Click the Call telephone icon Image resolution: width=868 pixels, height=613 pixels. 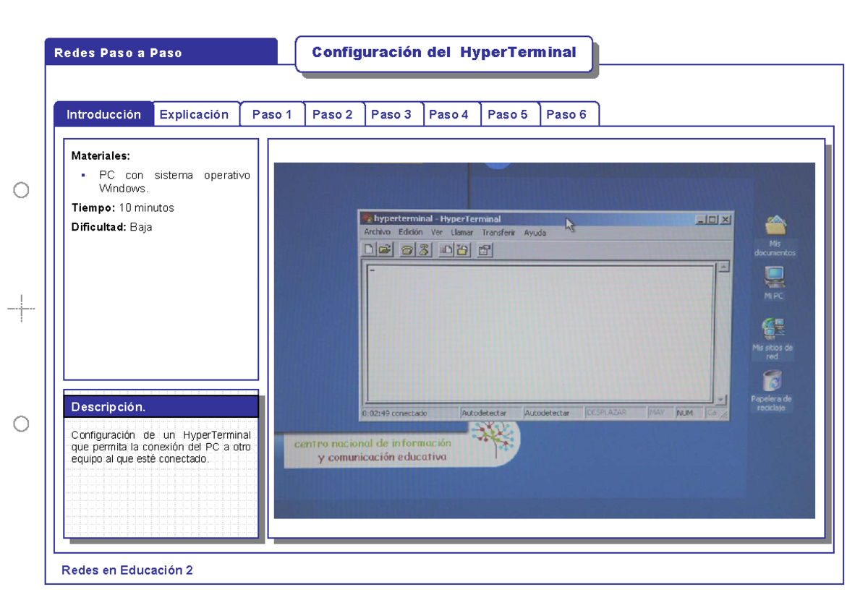tap(407, 249)
